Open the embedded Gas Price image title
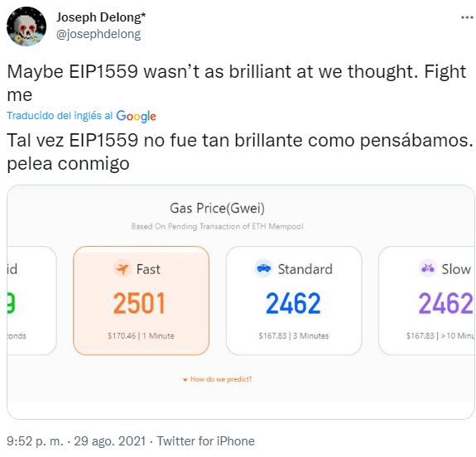476x457 pixels. [x=217, y=209]
